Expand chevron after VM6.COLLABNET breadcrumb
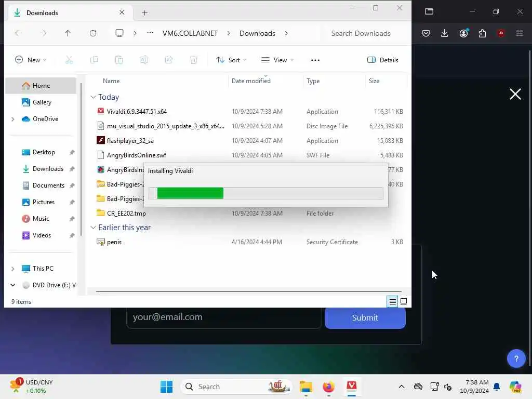The width and height of the screenshot is (532, 399). [229, 33]
